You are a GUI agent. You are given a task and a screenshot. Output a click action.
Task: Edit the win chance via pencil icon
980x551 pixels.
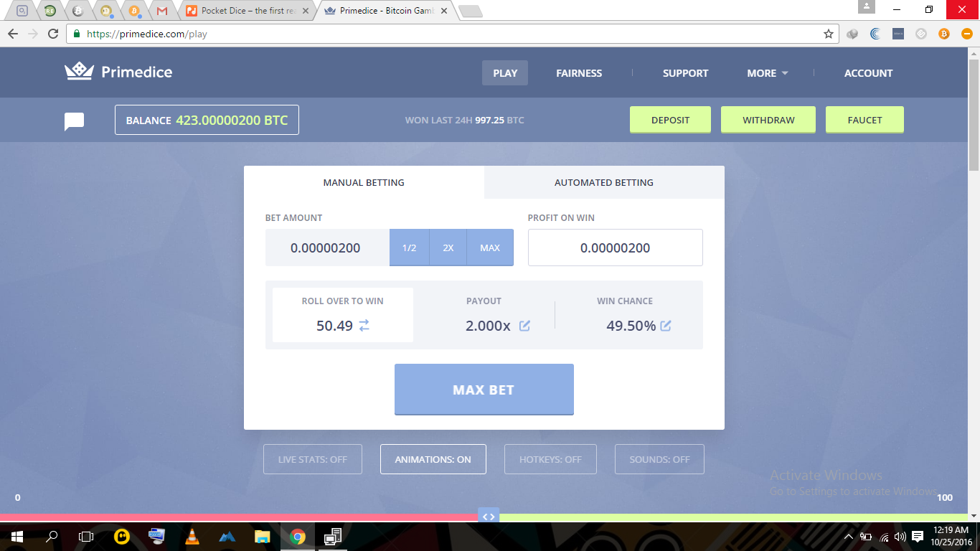point(666,326)
